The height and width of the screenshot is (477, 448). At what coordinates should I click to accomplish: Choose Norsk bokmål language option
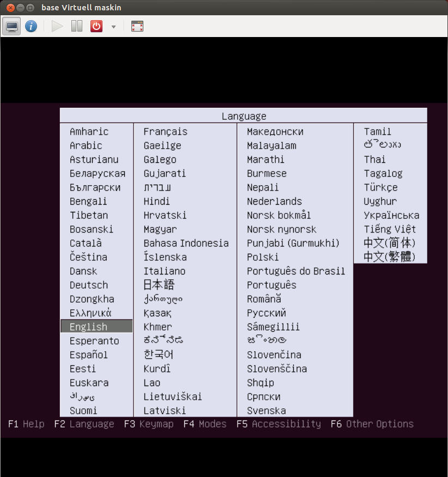[279, 215]
